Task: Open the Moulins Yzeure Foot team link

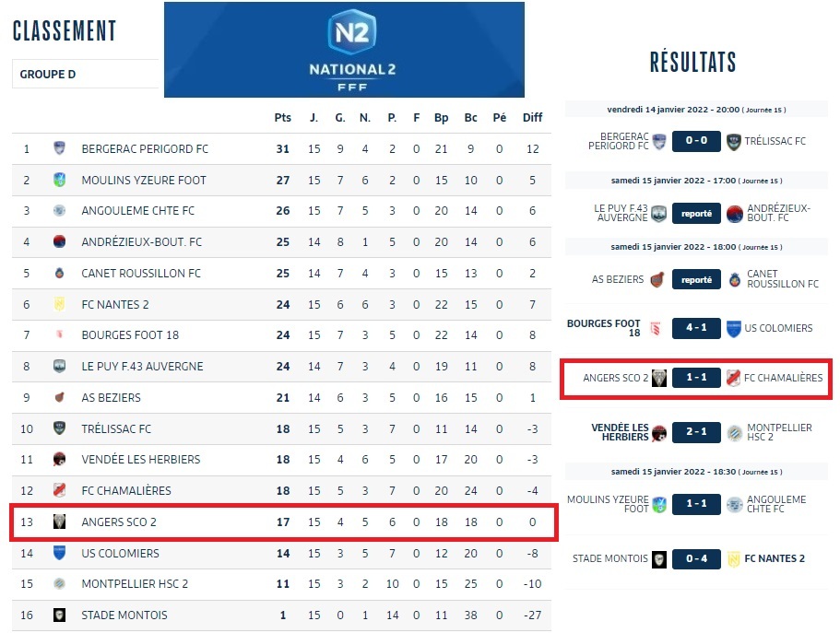Action: 144,180
